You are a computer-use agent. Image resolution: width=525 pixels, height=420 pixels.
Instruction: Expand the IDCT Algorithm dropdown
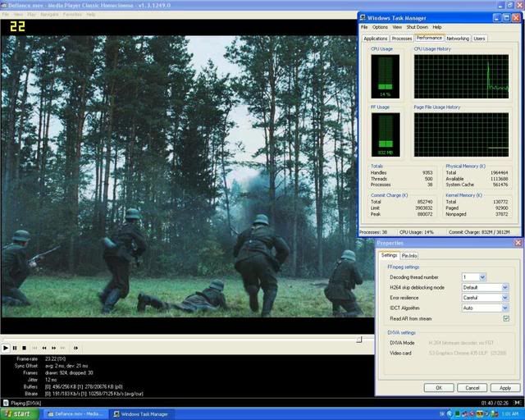505,308
